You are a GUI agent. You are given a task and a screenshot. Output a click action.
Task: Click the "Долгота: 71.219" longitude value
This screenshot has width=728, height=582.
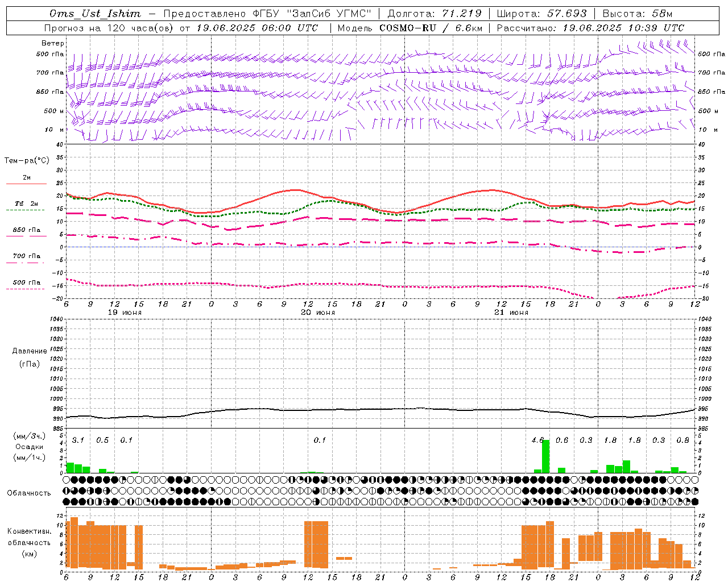click(435, 14)
